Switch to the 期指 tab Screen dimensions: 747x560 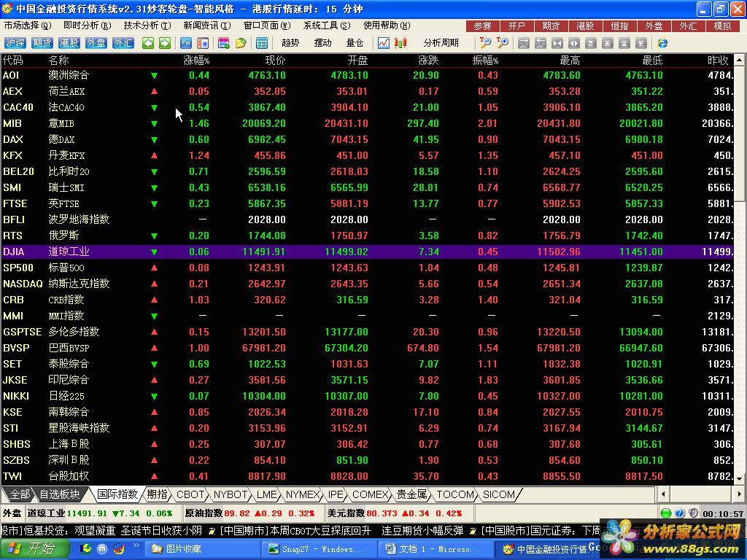click(x=158, y=494)
